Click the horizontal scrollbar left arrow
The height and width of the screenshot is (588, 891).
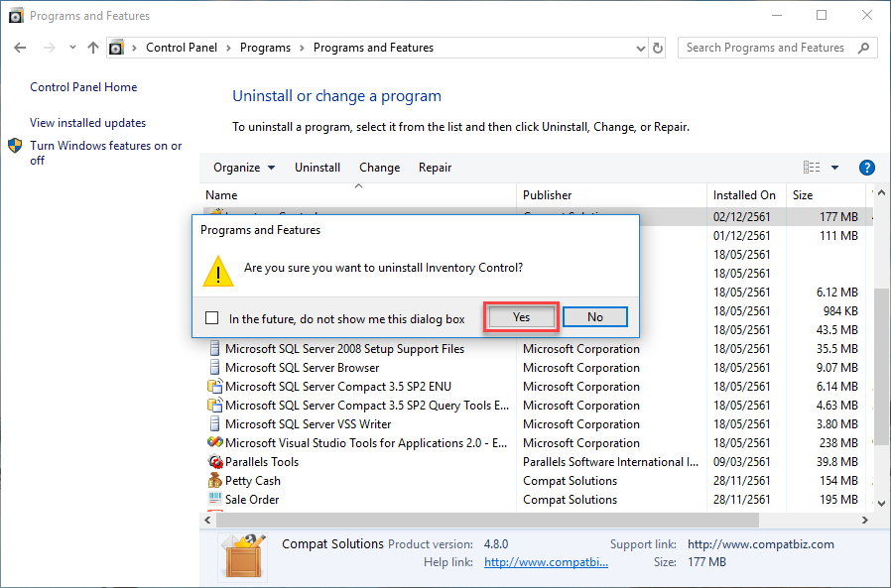(207, 520)
